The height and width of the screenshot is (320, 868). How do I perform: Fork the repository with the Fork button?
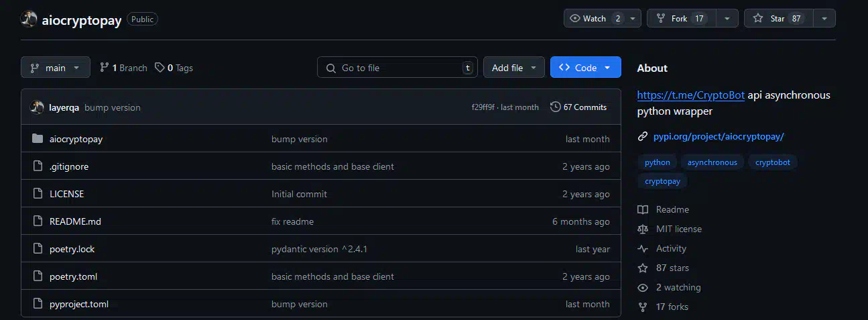tap(681, 19)
